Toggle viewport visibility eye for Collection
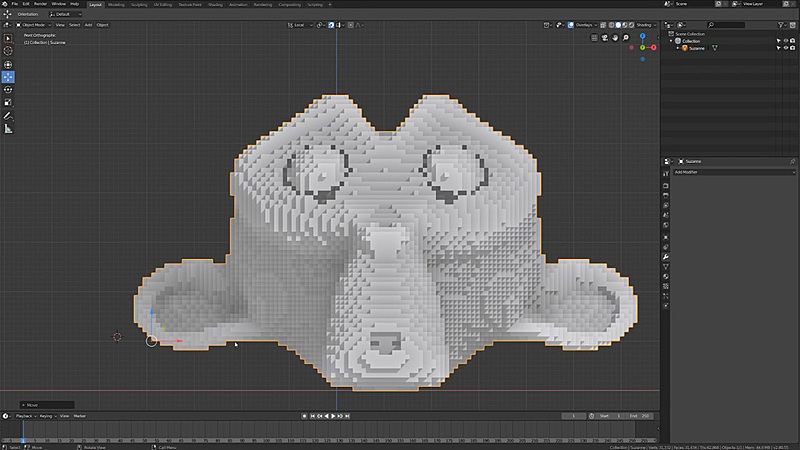800x450 pixels. (x=786, y=41)
